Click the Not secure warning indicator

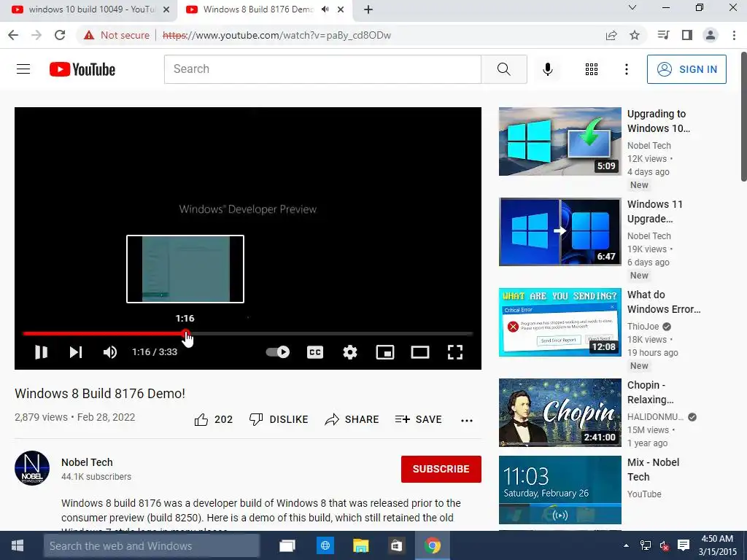click(117, 35)
